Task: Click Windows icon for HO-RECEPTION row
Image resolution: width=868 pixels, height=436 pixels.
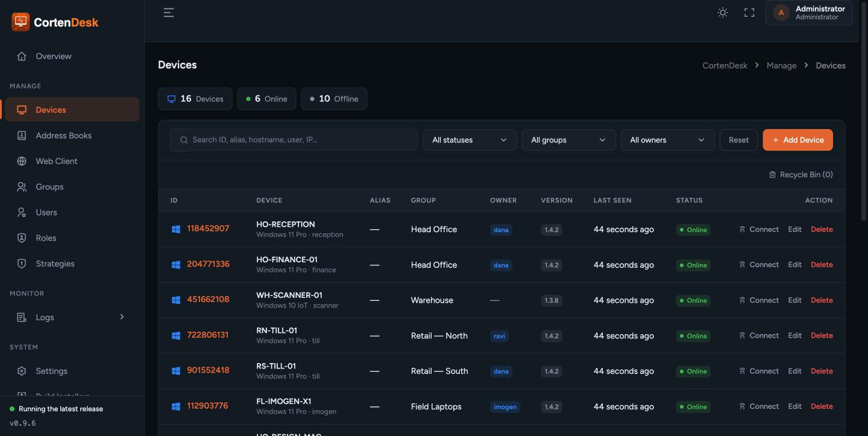Action: (x=176, y=229)
